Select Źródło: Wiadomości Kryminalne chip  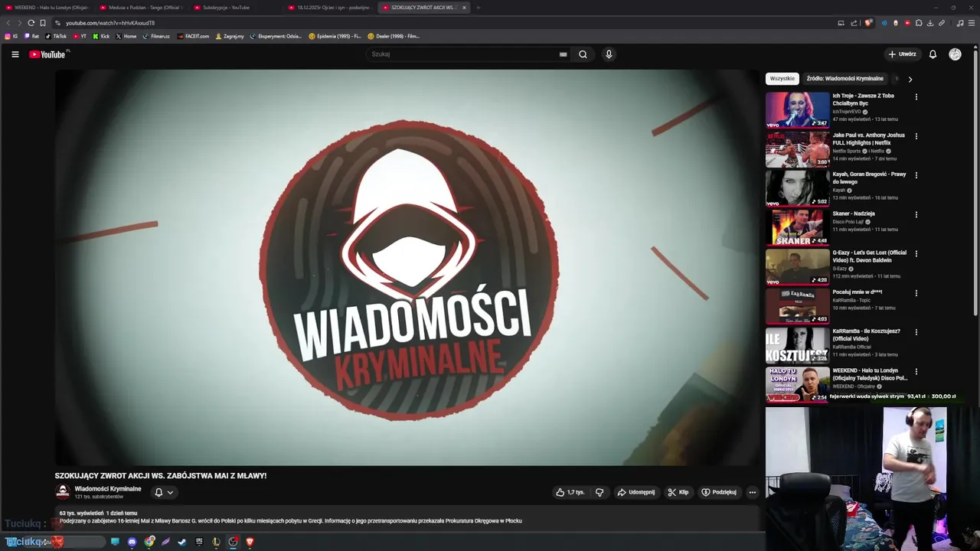click(844, 79)
